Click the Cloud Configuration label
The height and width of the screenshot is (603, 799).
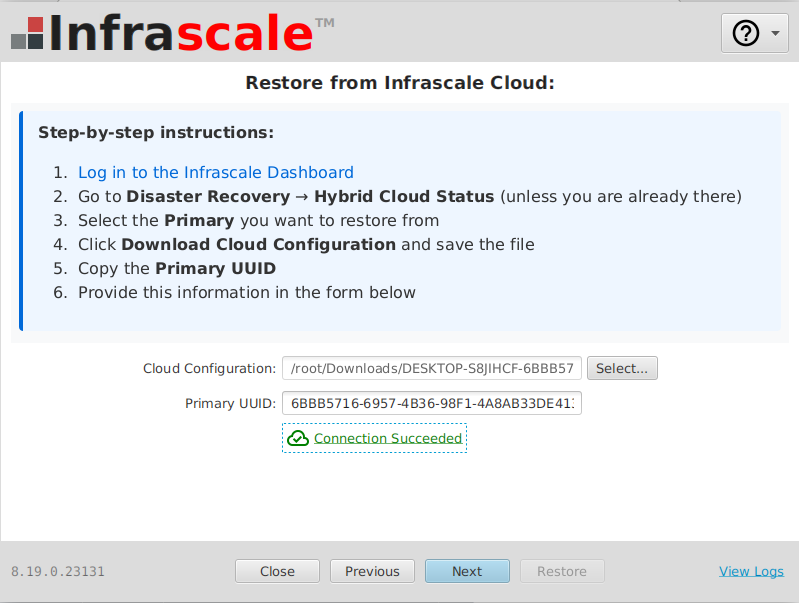(x=209, y=368)
